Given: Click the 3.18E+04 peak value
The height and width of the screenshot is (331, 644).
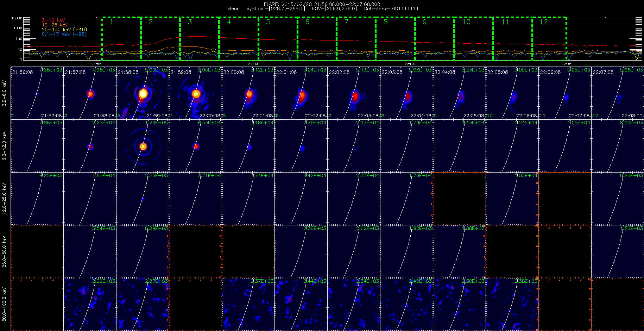Looking at the screenshot, I should pyautogui.click(x=262, y=123).
